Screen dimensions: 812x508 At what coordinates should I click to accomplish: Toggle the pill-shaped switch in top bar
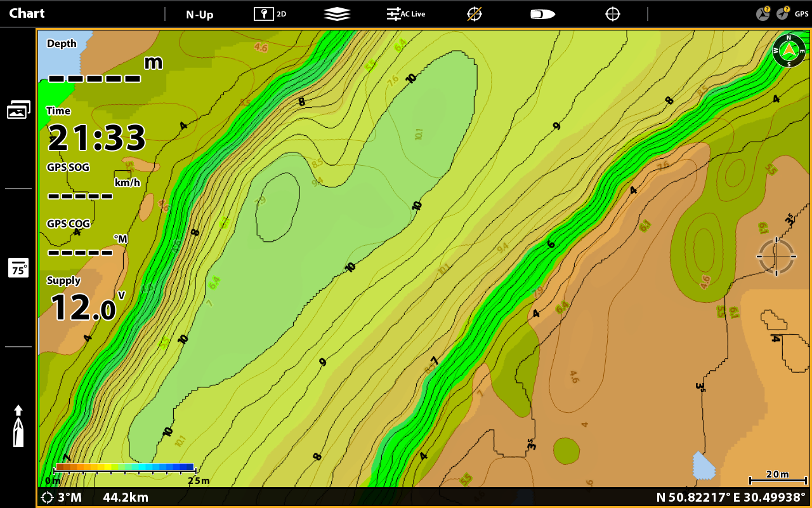pos(542,14)
